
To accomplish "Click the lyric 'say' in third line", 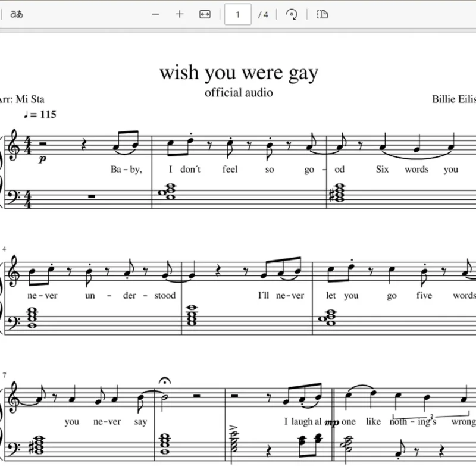I will [140, 422].
